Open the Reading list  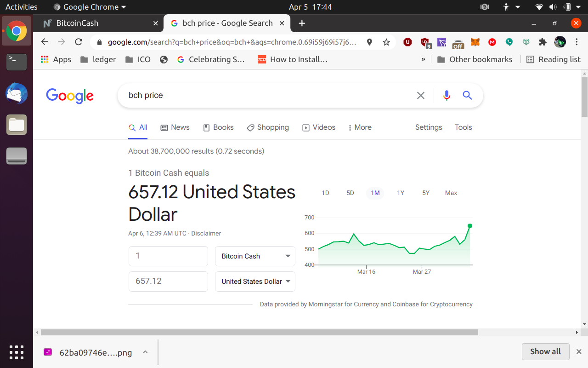click(x=554, y=59)
